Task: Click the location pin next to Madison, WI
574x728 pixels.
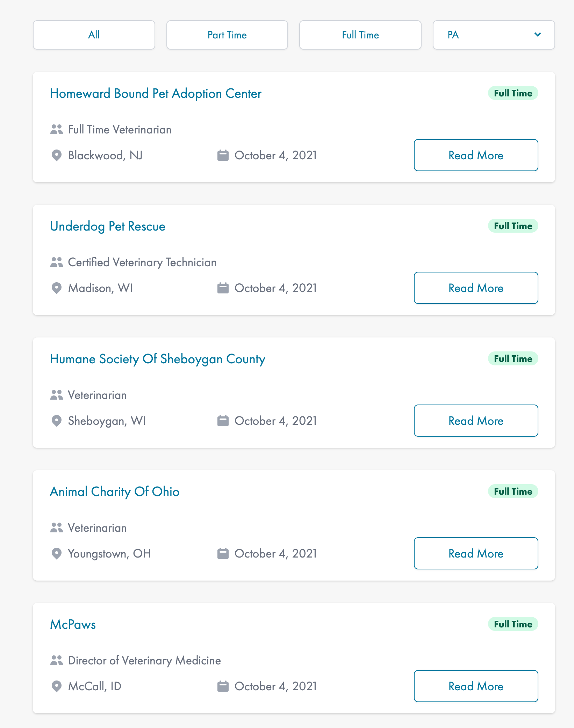Action: tap(56, 288)
